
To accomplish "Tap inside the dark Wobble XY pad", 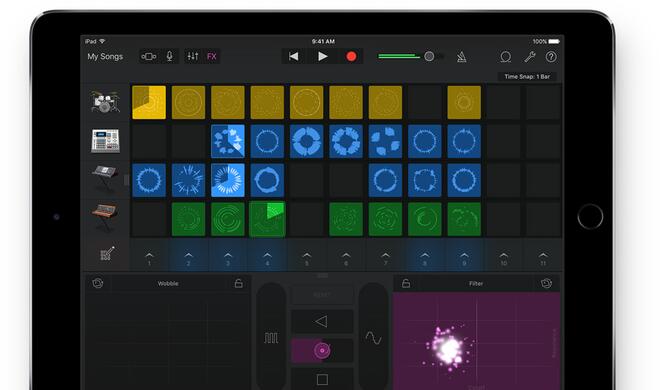I will click(168, 341).
